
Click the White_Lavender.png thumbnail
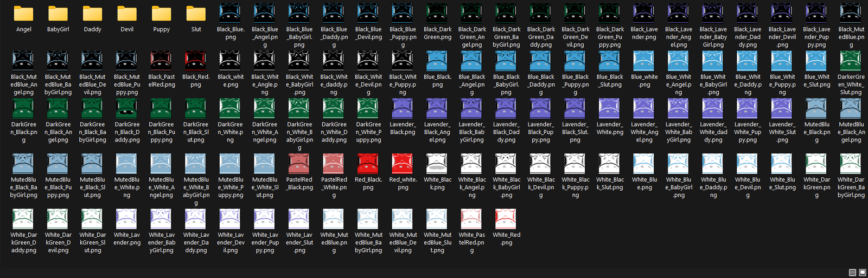tap(127, 219)
